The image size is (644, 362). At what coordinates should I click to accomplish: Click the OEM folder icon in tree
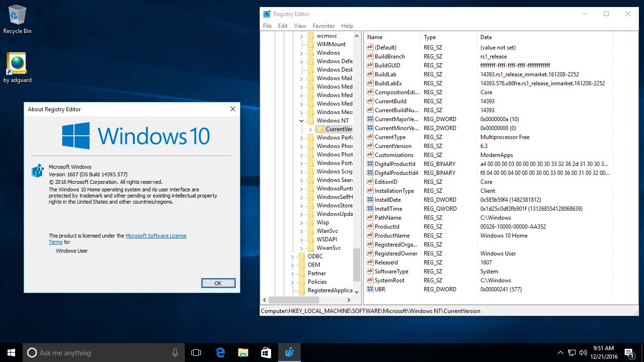tap(302, 265)
